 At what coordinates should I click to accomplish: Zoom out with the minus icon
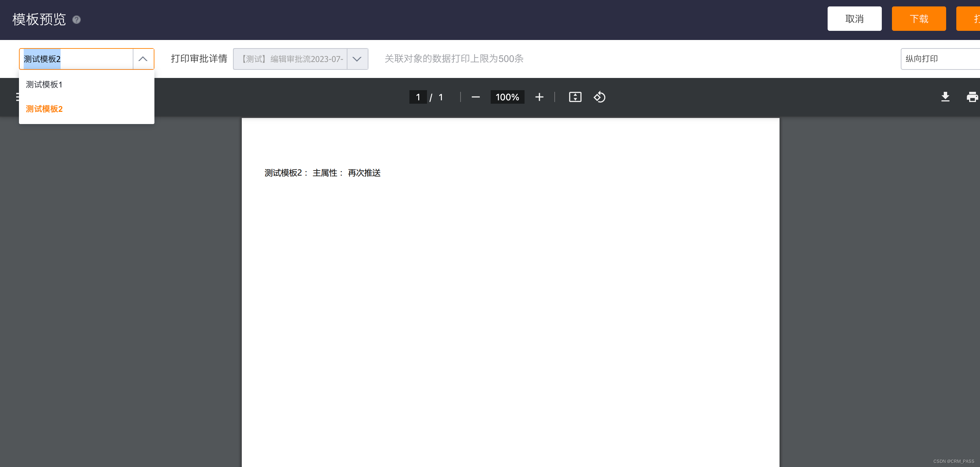(x=475, y=98)
